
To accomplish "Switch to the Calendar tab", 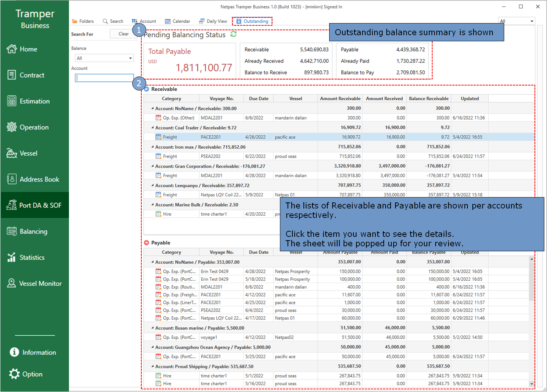I will (178, 21).
